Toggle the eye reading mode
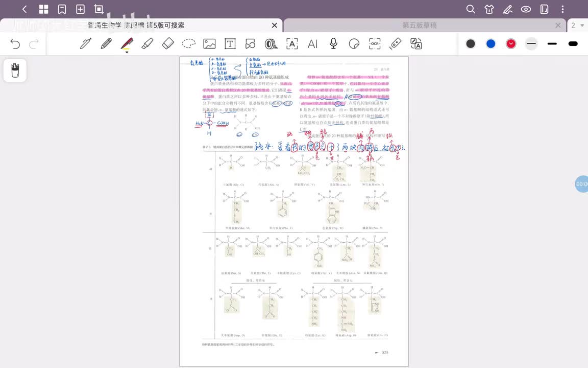Screen dimensions: 588x368 point(526,9)
